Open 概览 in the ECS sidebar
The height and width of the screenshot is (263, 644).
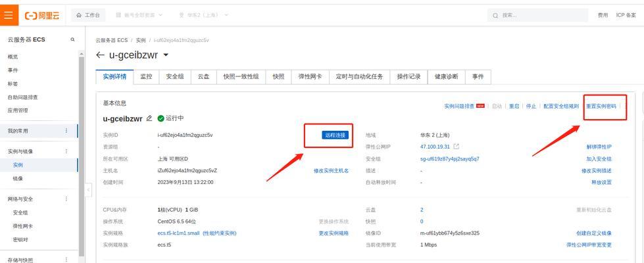12,57
